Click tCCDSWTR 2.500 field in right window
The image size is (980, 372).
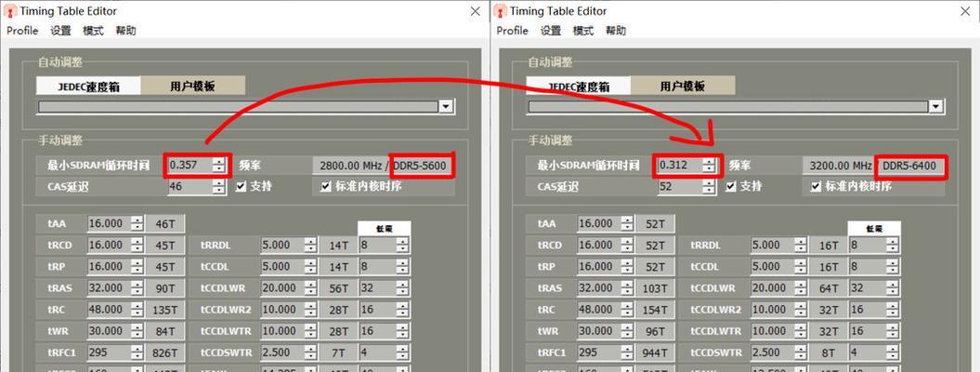(772, 352)
